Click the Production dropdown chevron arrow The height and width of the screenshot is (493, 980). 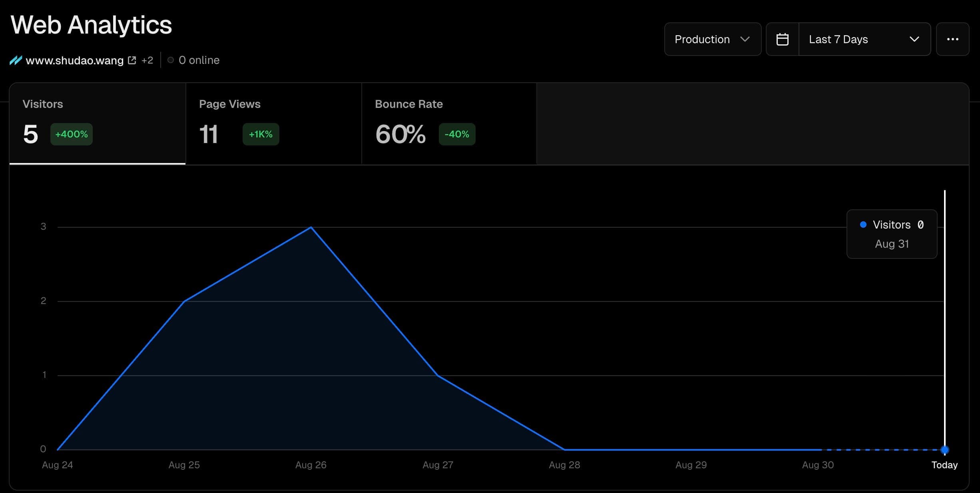(x=745, y=39)
